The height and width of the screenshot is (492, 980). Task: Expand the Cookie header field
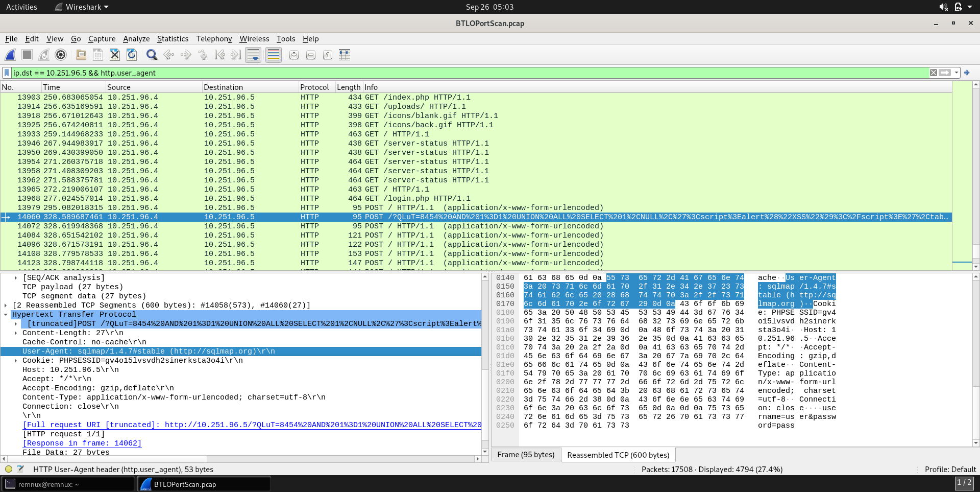pos(16,361)
